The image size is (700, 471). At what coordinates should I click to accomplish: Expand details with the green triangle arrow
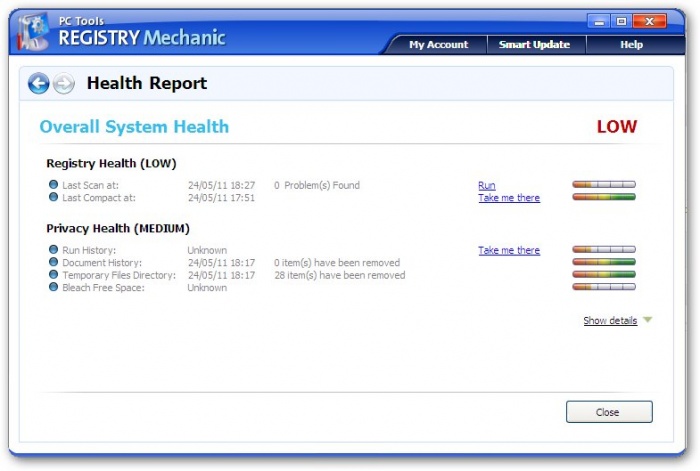(648, 320)
